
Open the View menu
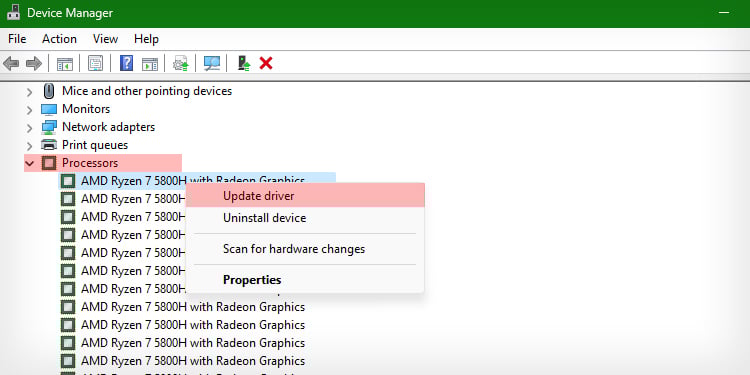tap(105, 39)
